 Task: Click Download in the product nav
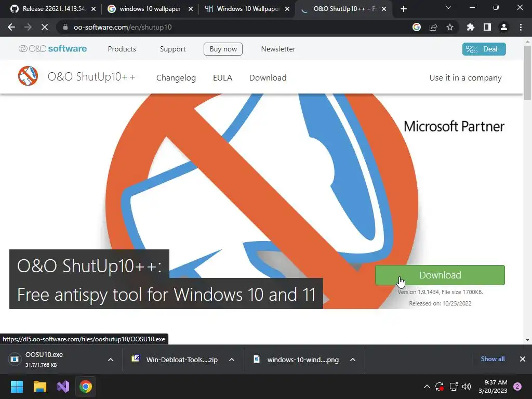tap(268, 78)
